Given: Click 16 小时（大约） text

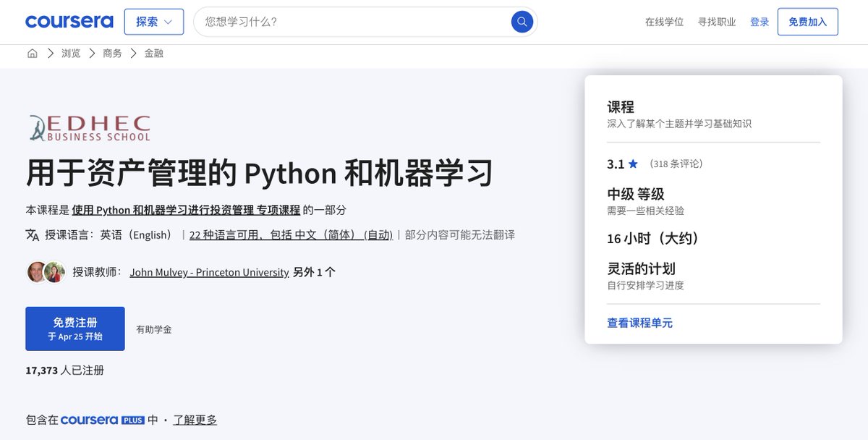Looking at the screenshot, I should (653, 238).
